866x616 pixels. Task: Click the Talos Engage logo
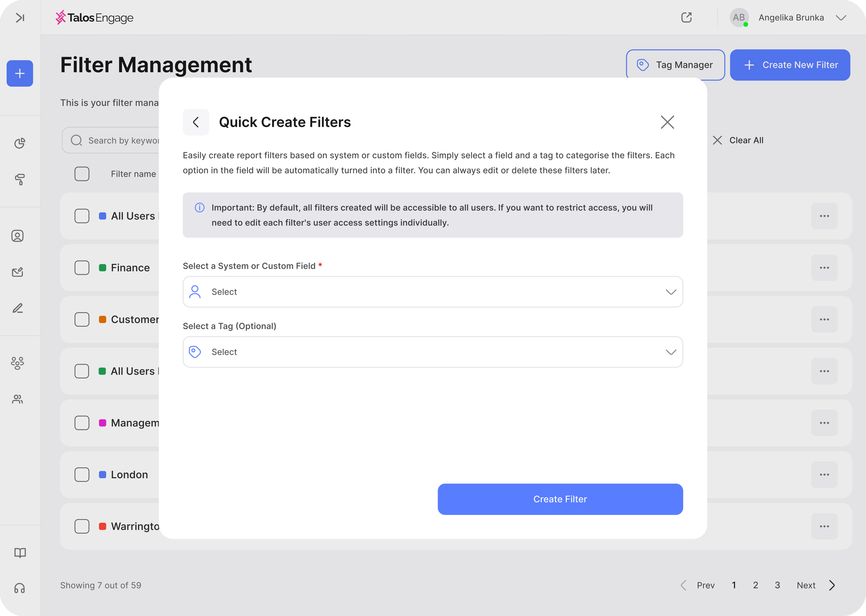[x=95, y=18]
